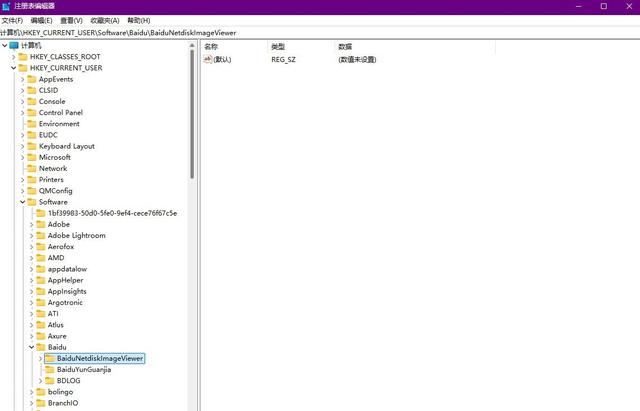Click the Argotronic folder icon
Screen dimensions: 640x411
[x=41, y=302]
